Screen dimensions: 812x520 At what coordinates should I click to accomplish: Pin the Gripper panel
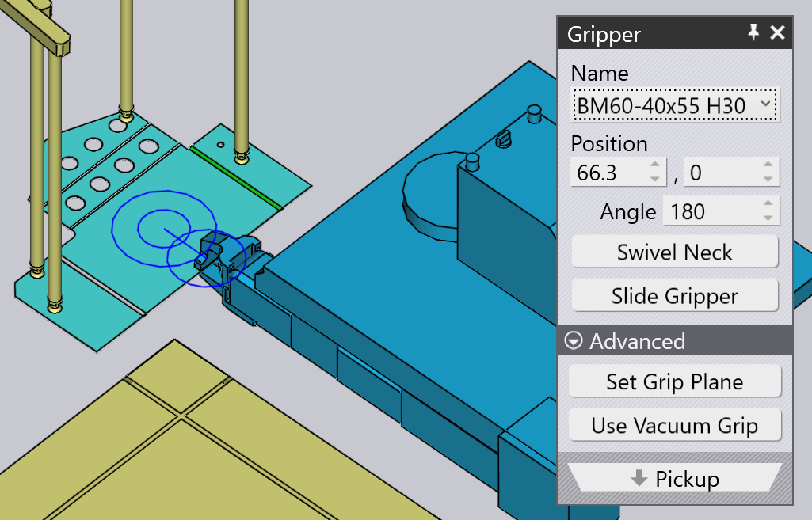click(753, 32)
